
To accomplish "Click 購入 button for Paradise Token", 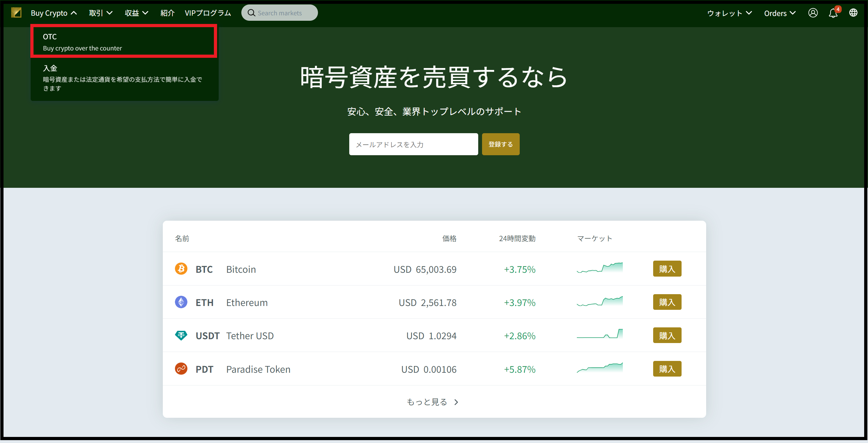I will (x=667, y=369).
